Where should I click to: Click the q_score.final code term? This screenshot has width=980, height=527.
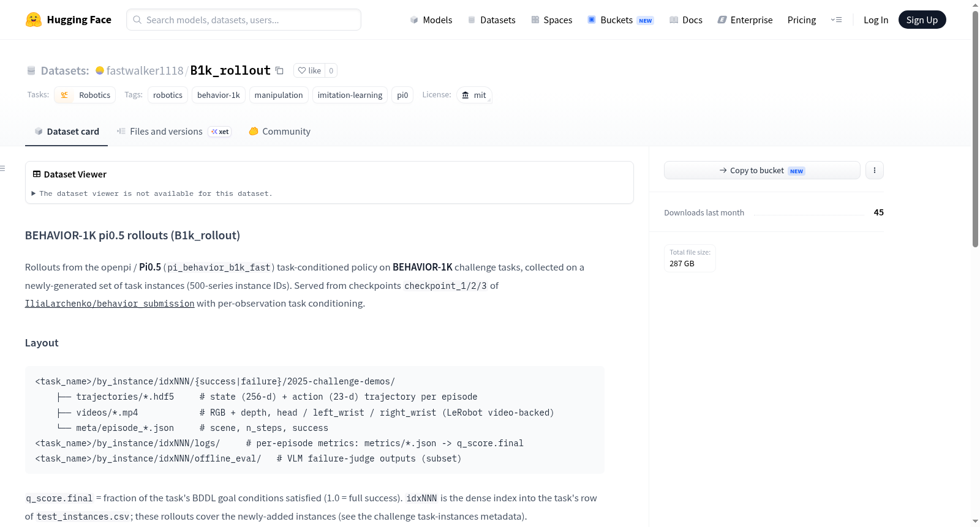(x=59, y=498)
